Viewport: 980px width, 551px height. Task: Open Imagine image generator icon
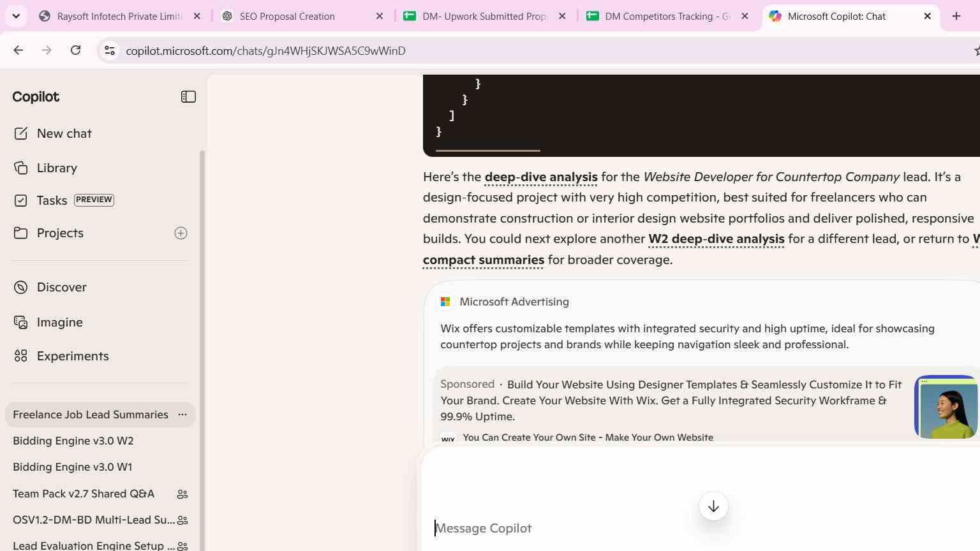pos(21,323)
